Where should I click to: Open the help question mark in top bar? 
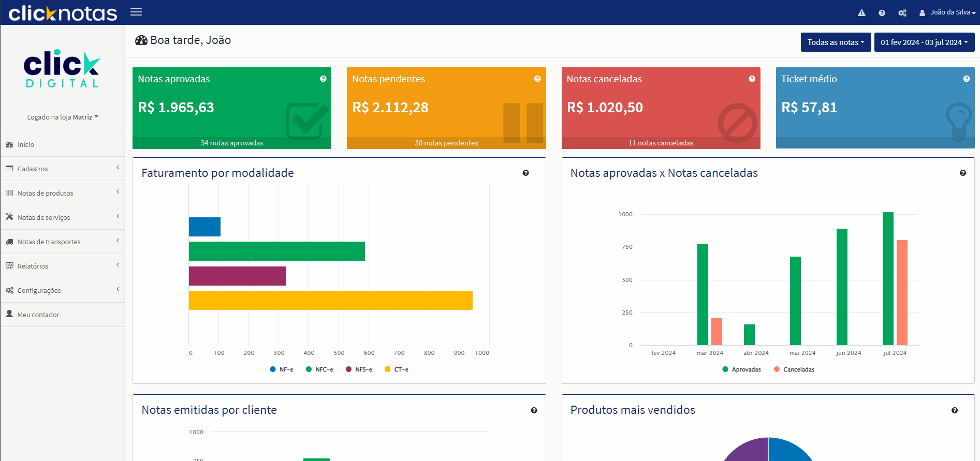coord(882,13)
